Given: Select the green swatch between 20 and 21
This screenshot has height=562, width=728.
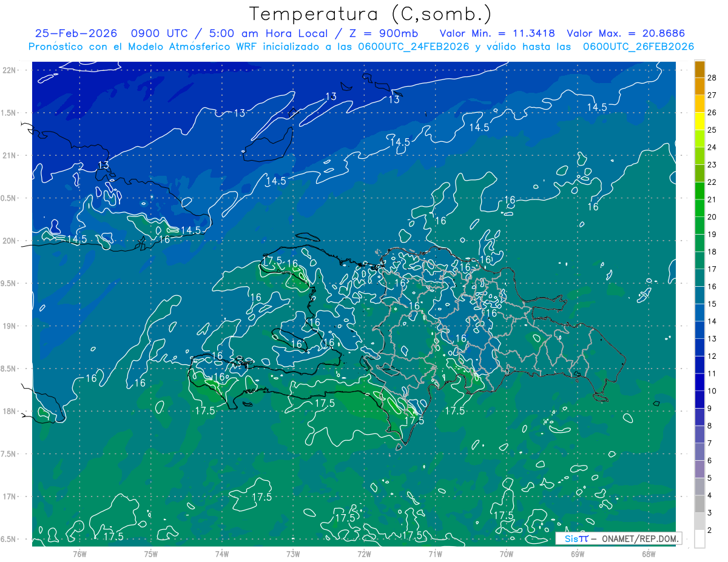Looking at the screenshot, I should click(x=699, y=209).
